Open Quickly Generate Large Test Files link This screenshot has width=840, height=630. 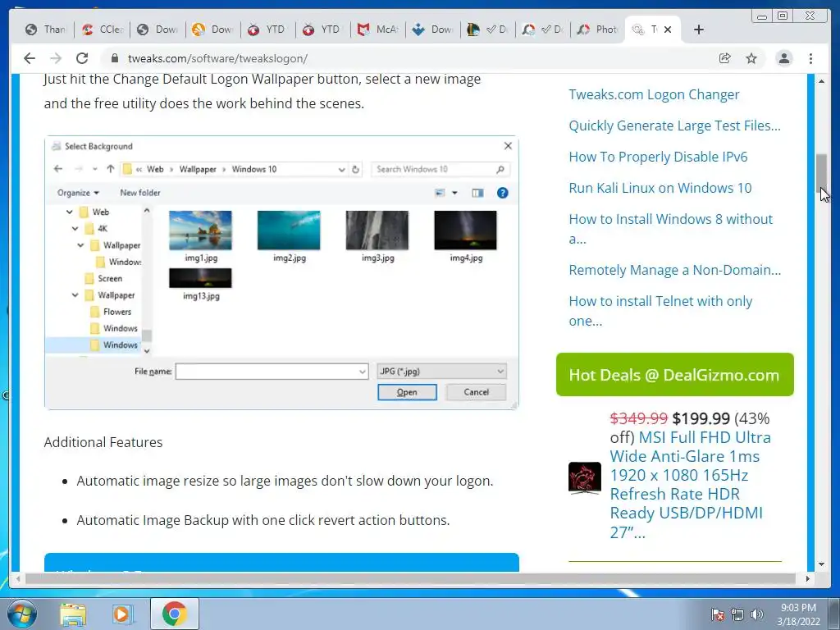click(674, 126)
